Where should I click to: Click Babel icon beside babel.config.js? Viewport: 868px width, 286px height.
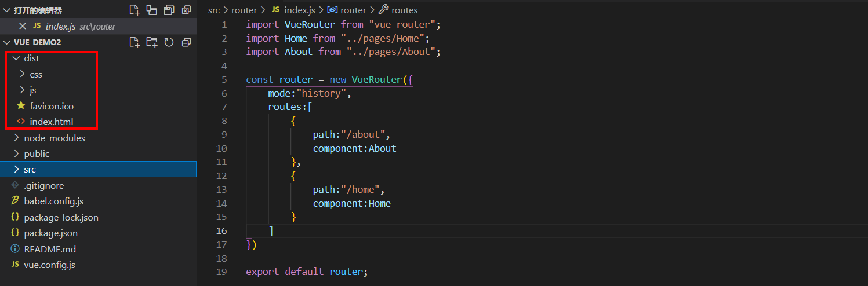pyautogui.click(x=16, y=201)
